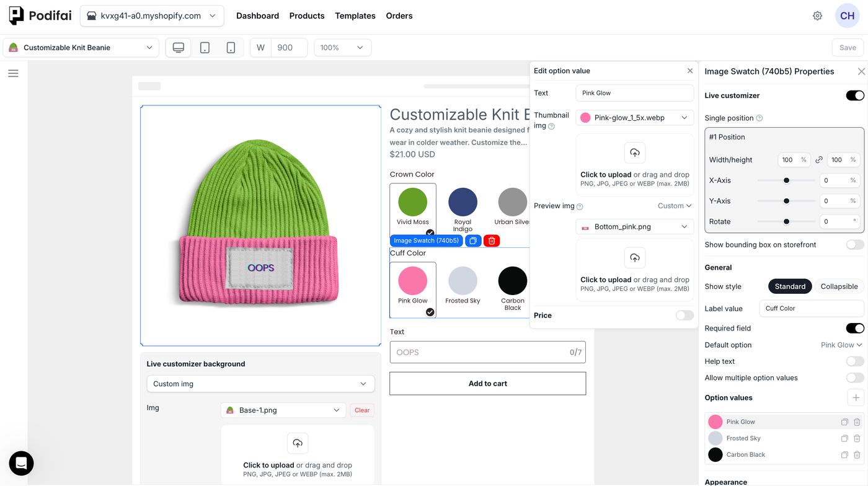Add a new option value
This screenshot has width=868, height=486.
[x=856, y=397]
